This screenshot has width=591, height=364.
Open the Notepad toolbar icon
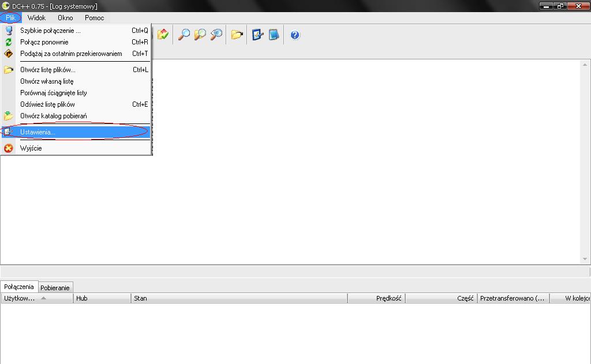point(274,35)
